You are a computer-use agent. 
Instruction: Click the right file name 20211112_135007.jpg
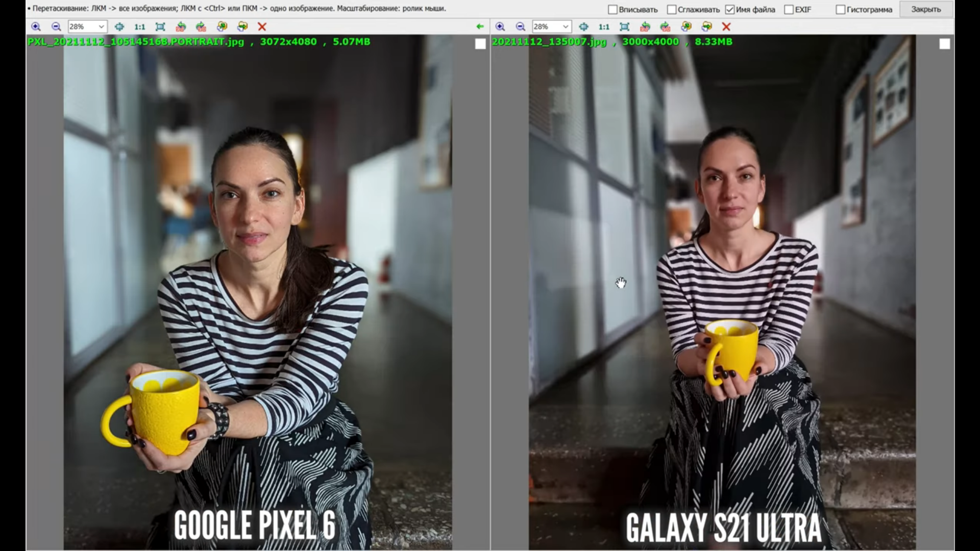(549, 42)
